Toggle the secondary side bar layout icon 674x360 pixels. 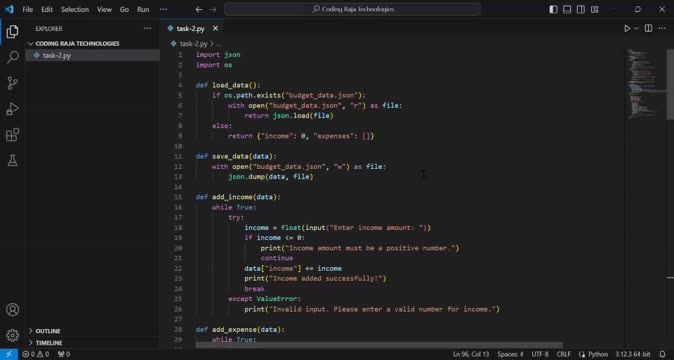(581, 9)
